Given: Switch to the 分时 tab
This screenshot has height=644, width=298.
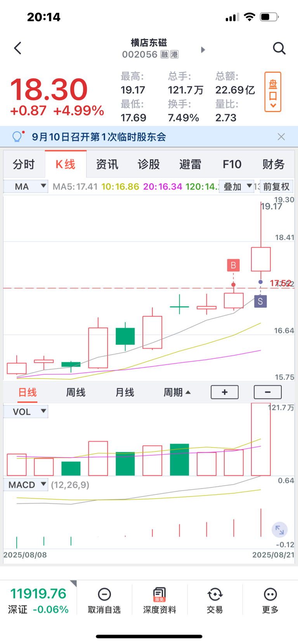Looking at the screenshot, I should pos(24,164).
